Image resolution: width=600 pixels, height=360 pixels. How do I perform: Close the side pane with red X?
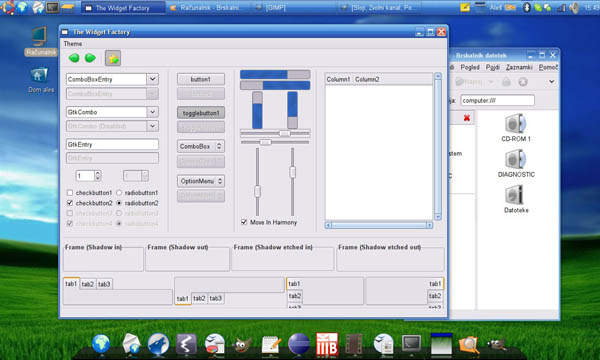pyautogui.click(x=466, y=118)
